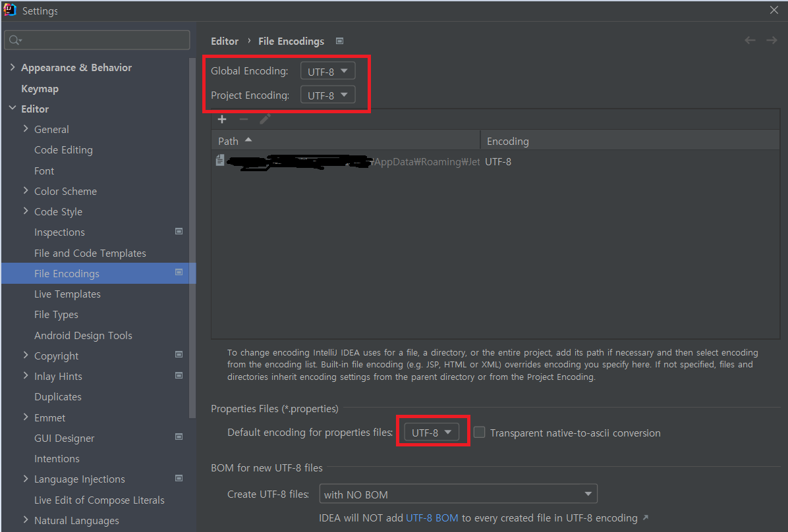This screenshot has width=788, height=532.
Task: Open the Global Encoding dropdown
Action: (x=327, y=71)
